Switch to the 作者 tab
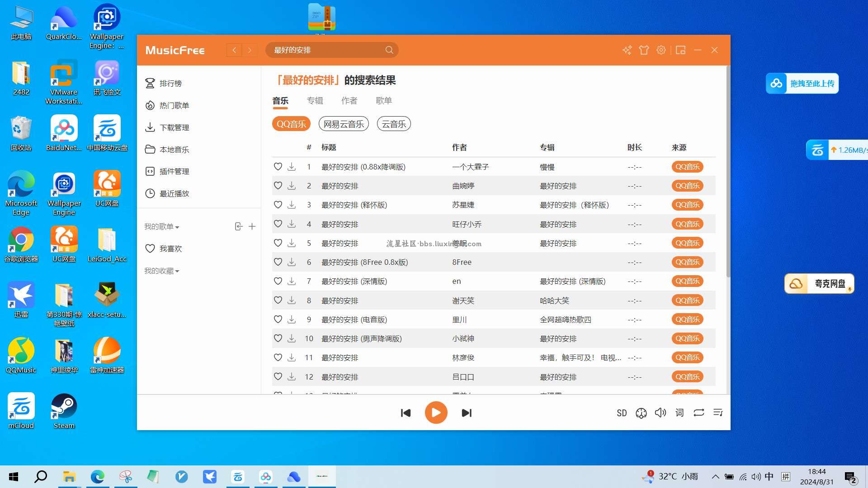This screenshot has height=488, width=868. (x=349, y=100)
